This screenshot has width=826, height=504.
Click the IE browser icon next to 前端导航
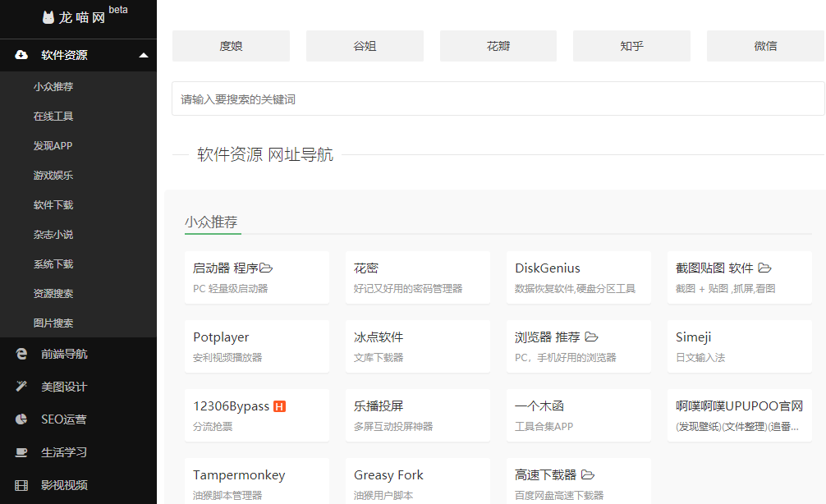click(x=21, y=354)
